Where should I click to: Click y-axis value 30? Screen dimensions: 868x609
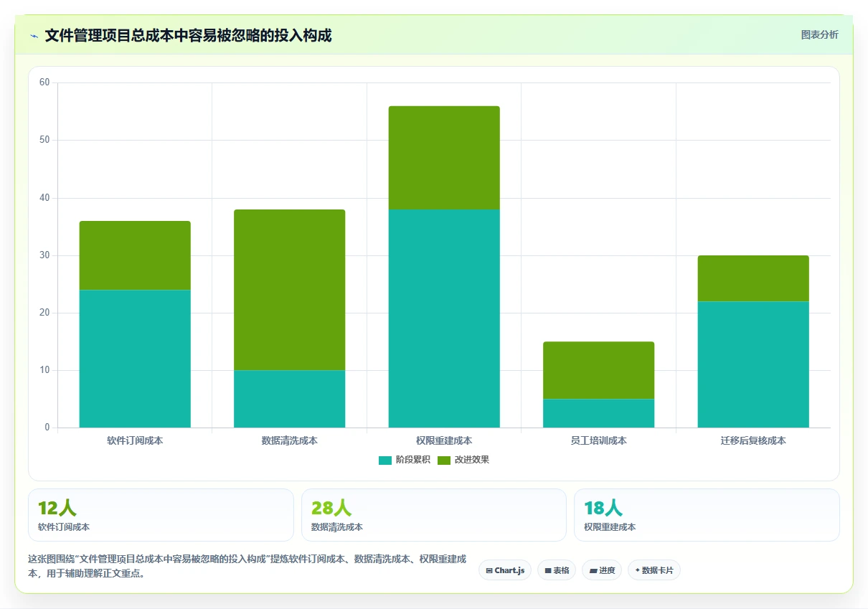click(44, 255)
